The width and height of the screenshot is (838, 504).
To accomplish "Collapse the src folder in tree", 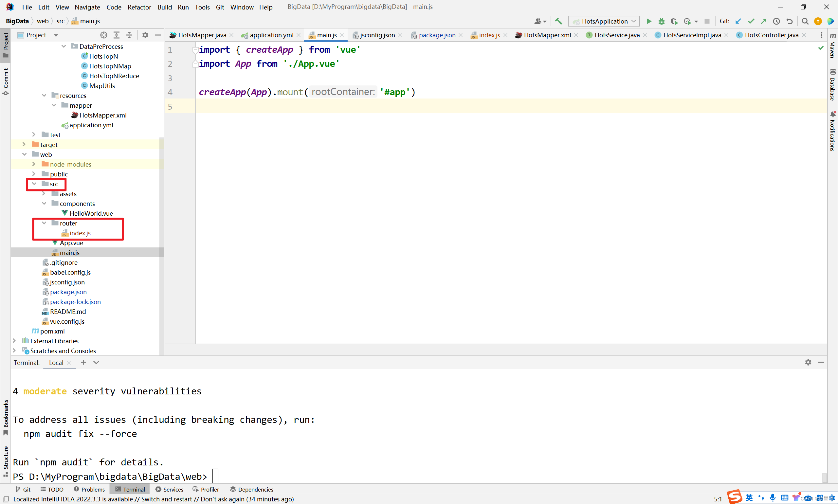I will [34, 184].
